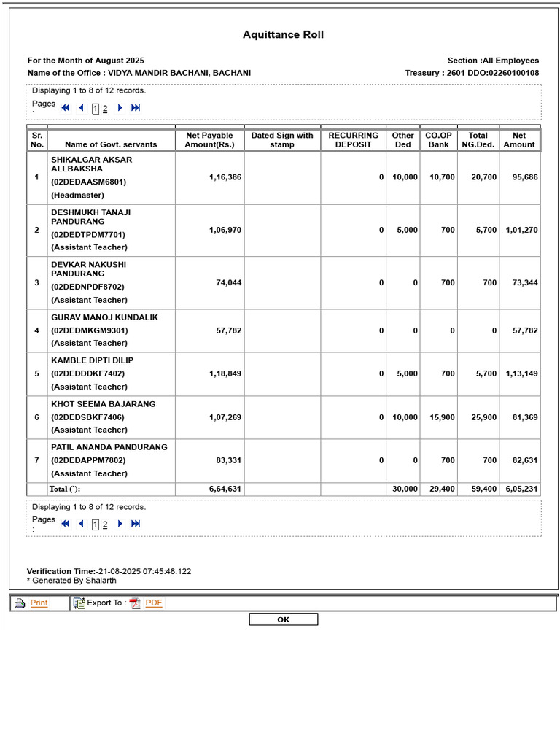Select employee name KAMBLE DIPTI DILIP
This screenshot has width=560, height=747.
pyautogui.click(x=93, y=360)
